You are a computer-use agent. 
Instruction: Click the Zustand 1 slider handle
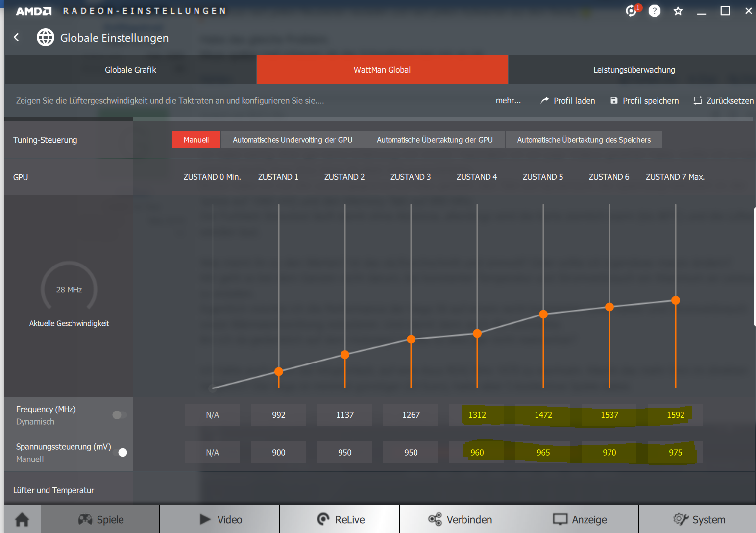coord(279,372)
